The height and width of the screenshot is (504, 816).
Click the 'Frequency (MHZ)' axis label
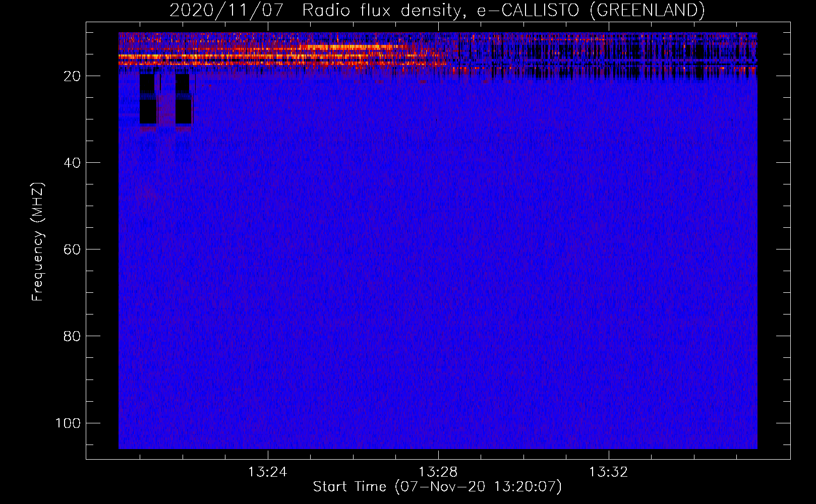(x=38, y=242)
